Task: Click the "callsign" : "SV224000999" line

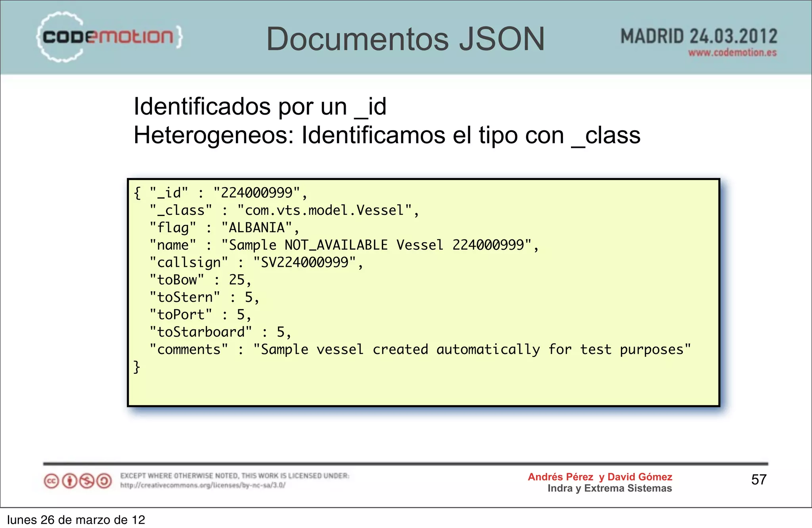Action: (x=256, y=263)
